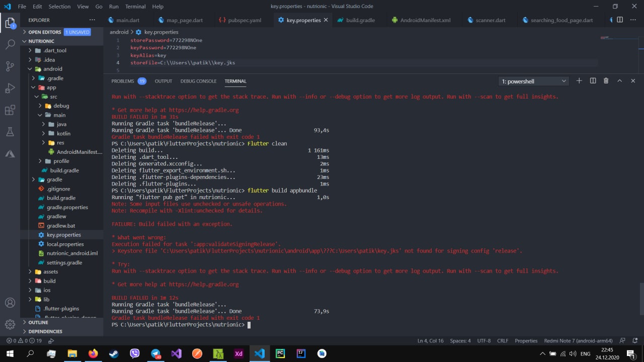Create a new terminal with plus icon
This screenshot has width=644, height=362.
579,81
